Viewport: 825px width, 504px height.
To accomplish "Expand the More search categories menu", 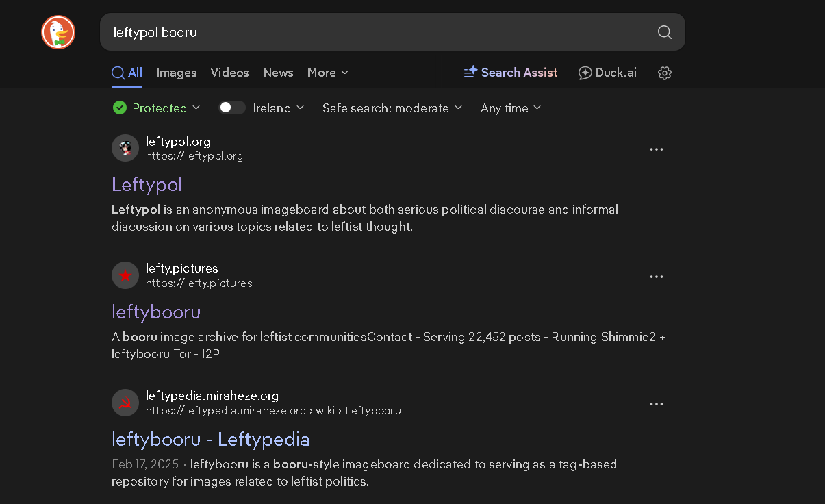I will tap(327, 73).
